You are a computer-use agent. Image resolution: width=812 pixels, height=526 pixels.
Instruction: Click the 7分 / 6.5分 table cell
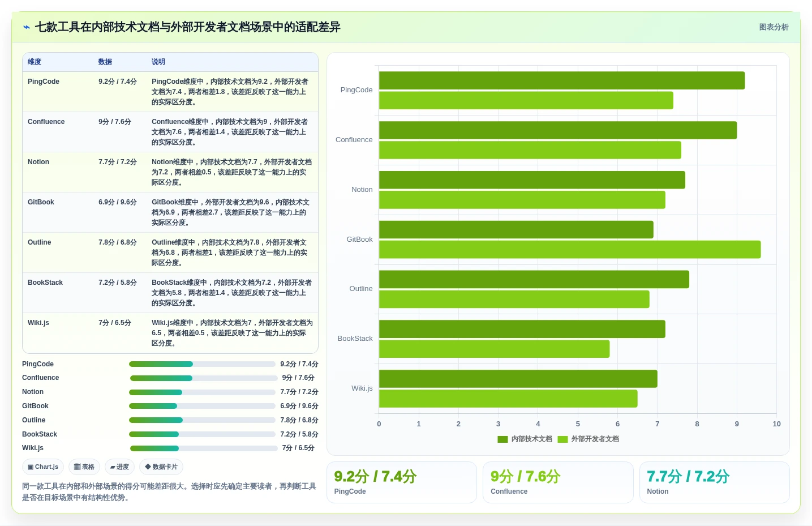[115, 323]
